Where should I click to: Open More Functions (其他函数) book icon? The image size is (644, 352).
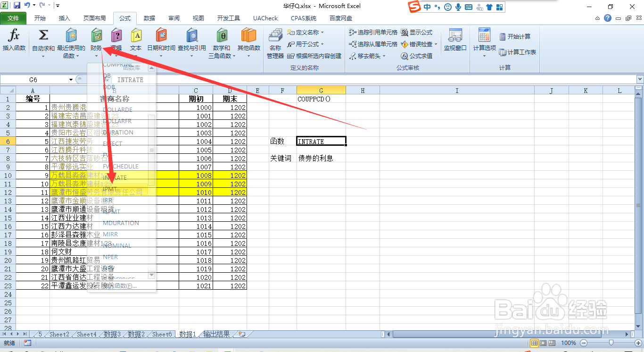249,42
